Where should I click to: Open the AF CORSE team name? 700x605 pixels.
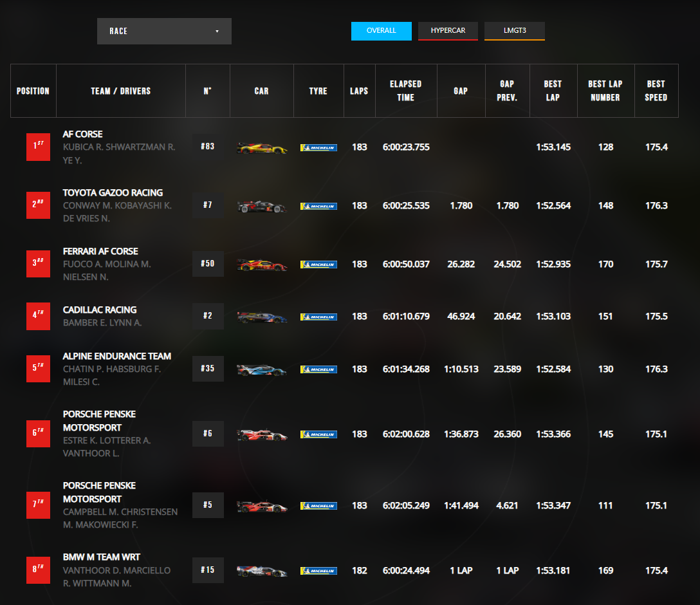pos(82,134)
